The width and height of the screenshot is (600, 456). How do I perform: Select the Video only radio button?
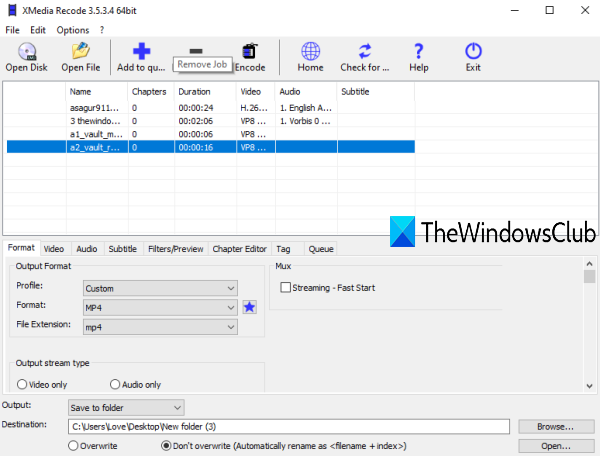point(22,384)
